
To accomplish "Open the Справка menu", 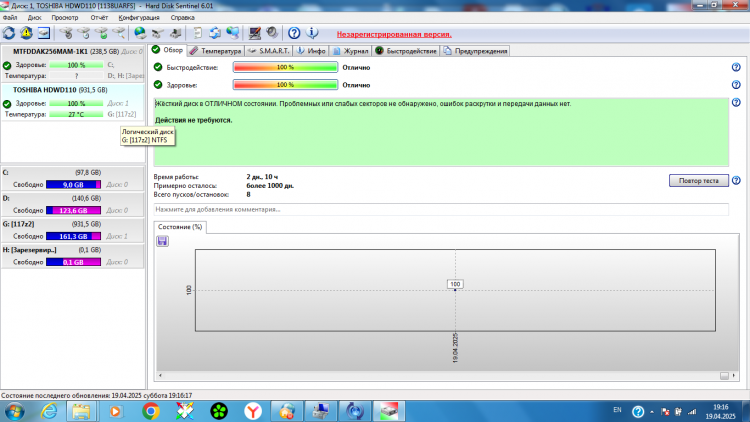I will click(182, 18).
